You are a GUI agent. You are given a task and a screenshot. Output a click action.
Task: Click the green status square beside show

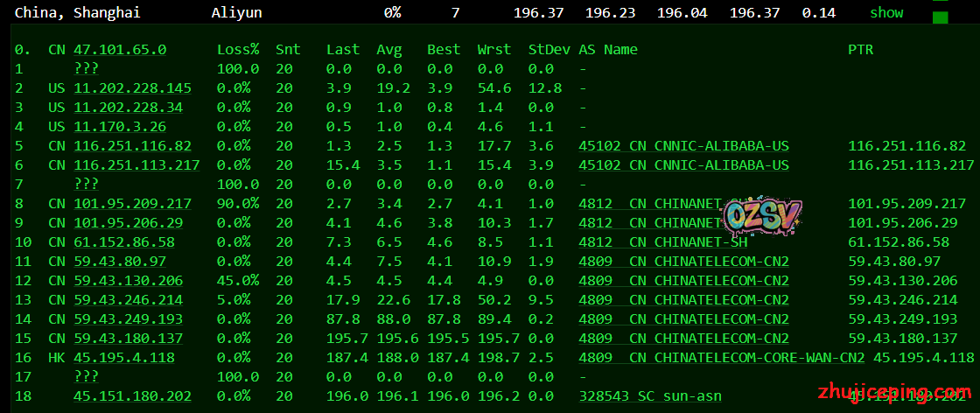(x=940, y=17)
